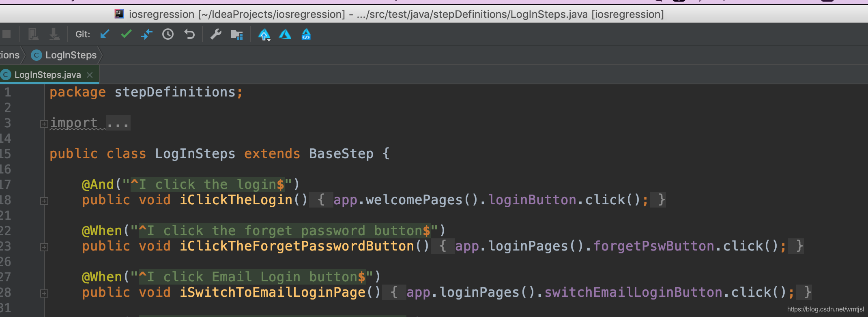Viewport: 868px width, 317px height.
Task: Click 'BaseStep' superclass name
Action: click(x=341, y=154)
